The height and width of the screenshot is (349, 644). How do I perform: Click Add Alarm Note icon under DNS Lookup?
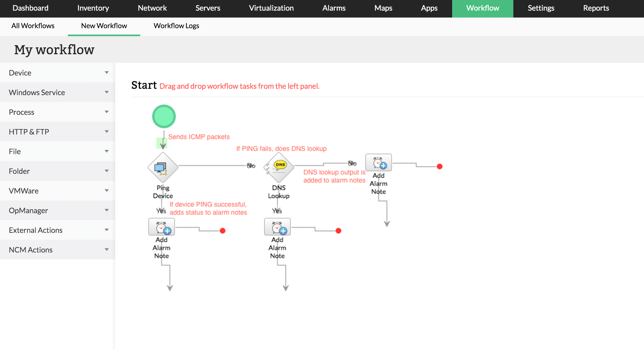pyautogui.click(x=277, y=227)
